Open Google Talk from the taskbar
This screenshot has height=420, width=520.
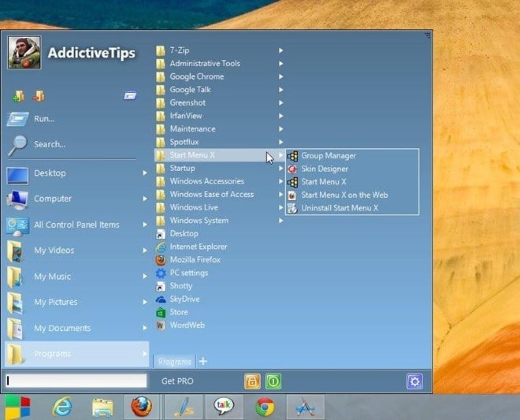click(x=224, y=407)
